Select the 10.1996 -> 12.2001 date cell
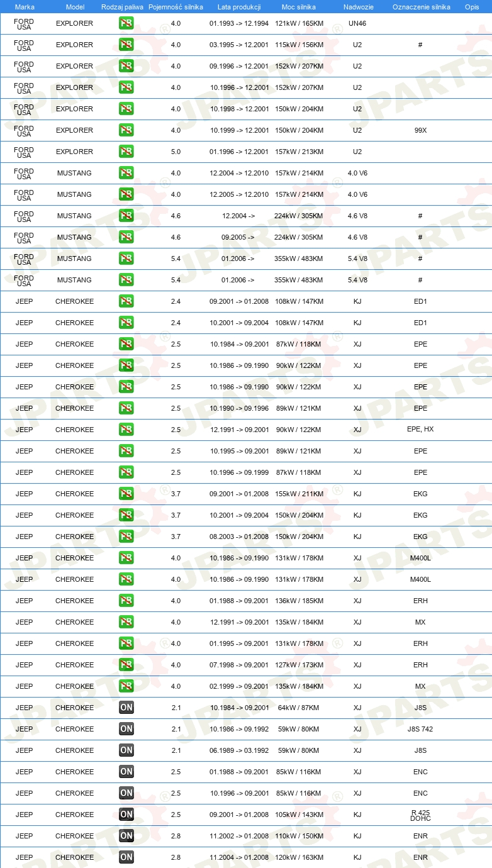This screenshot has height=868, width=492. pyautogui.click(x=239, y=87)
